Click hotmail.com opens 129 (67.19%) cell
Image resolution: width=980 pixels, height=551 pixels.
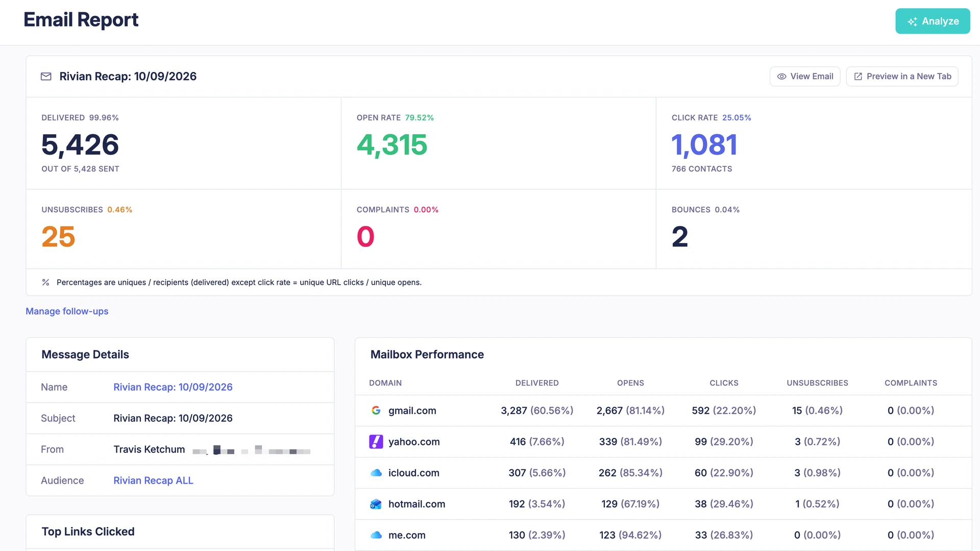click(x=630, y=504)
